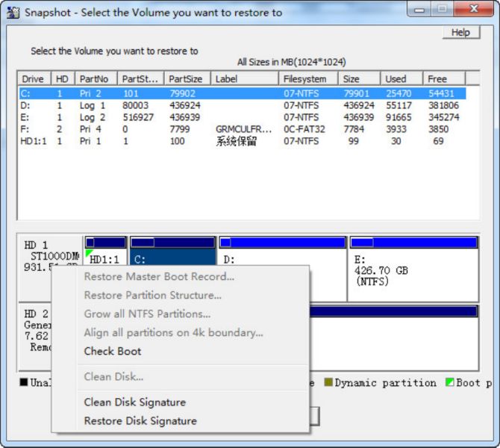Minimize the Snapshot window

click(x=419, y=9)
